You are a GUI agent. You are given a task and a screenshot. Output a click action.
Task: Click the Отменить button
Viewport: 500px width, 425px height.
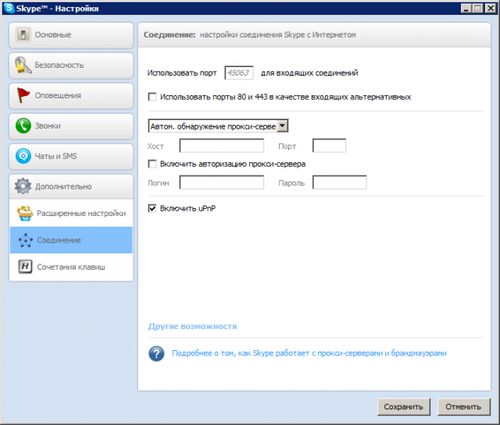pos(463,407)
